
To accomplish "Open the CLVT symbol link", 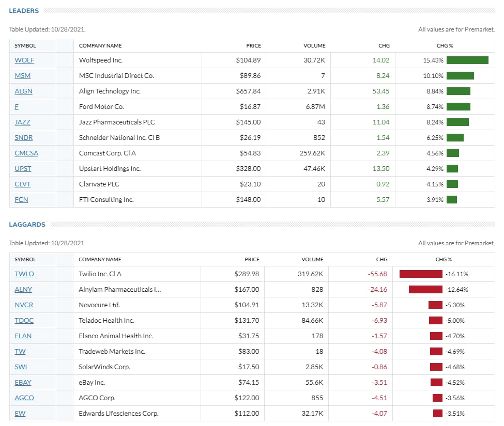I will 23,184.
